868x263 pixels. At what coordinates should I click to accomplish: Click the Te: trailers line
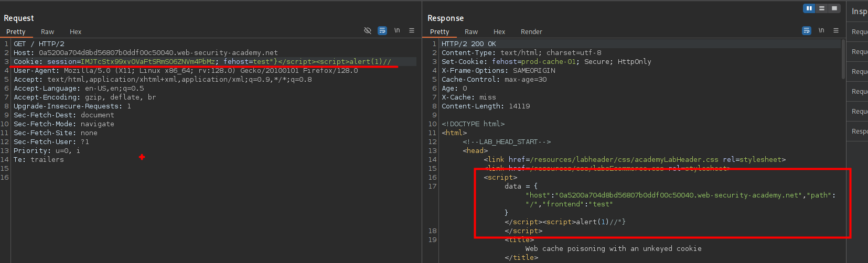coord(39,160)
